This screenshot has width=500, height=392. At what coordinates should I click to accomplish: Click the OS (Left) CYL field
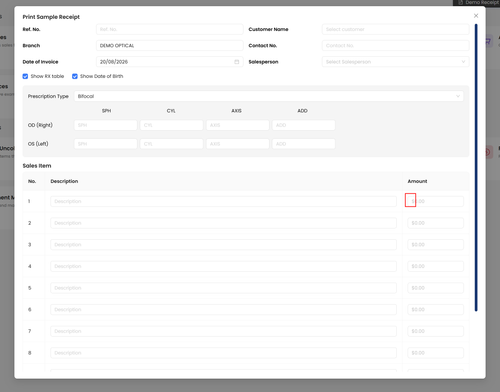172,144
